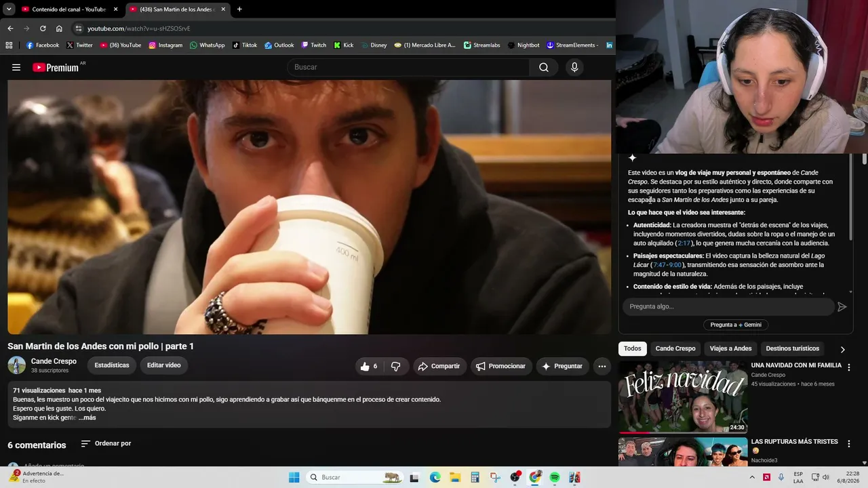The height and width of the screenshot is (488, 868).
Task: Go to the YouTube Premium home logo
Action: click(56, 67)
